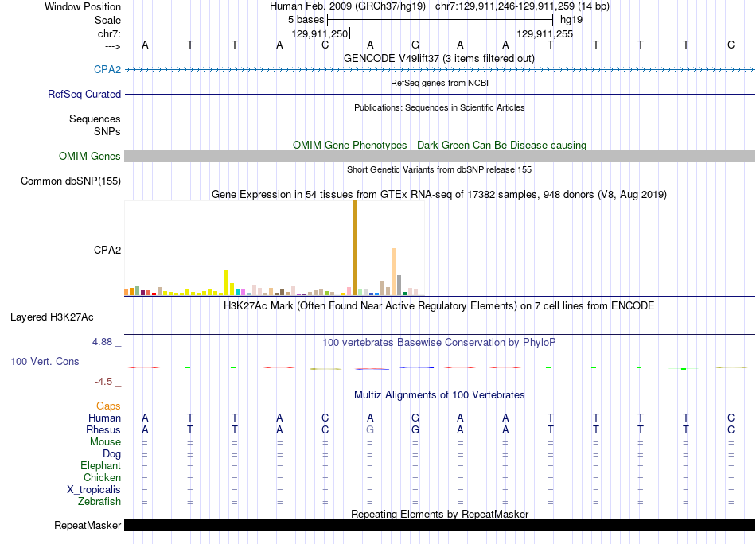Click the gray OMIM Genes item bar
The height and width of the screenshot is (544, 756).
(440, 156)
